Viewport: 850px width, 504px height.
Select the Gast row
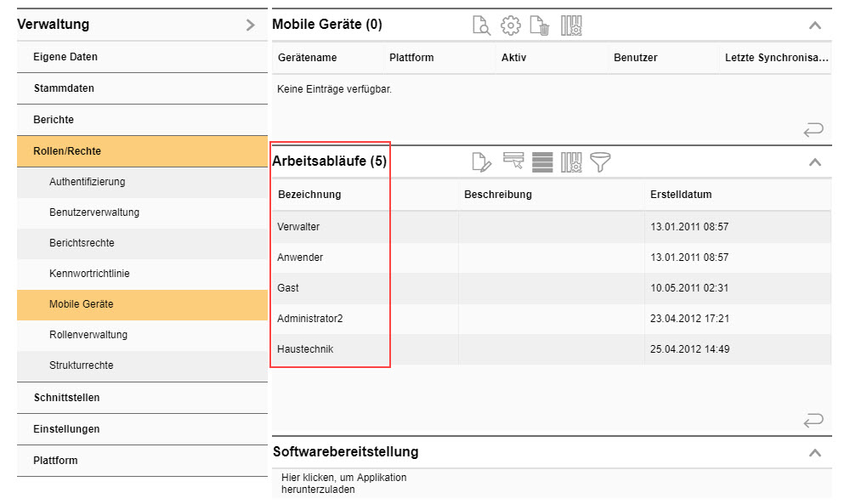552,288
